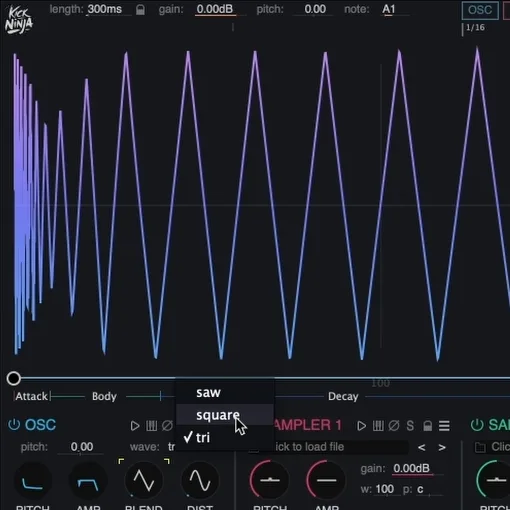
Task: Toggle the Sampler 1 keyboard tracking icon
Action: tap(378, 426)
